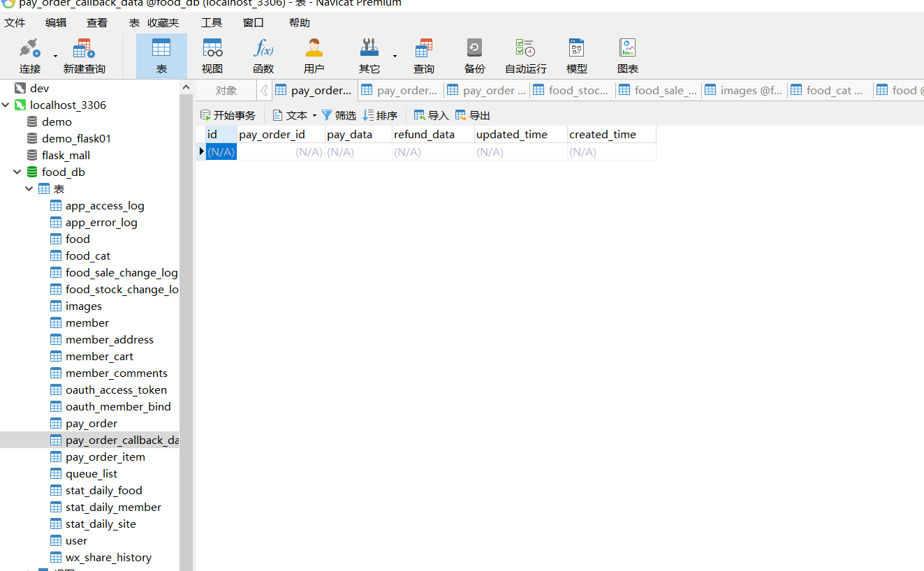Collapse the 表 tables folder node
The width and height of the screenshot is (924, 571).
coord(29,189)
